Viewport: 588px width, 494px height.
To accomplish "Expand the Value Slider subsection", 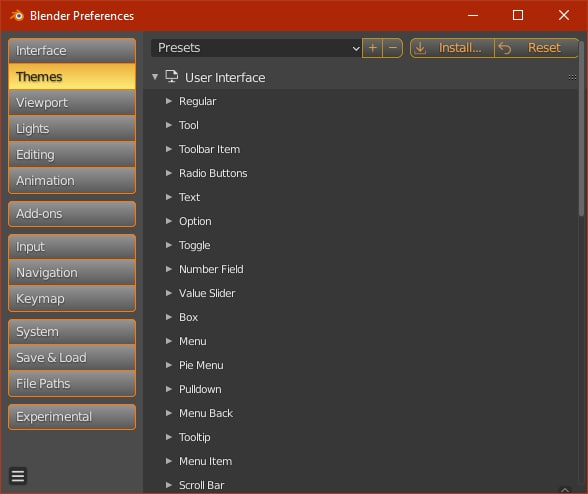I will (169, 293).
